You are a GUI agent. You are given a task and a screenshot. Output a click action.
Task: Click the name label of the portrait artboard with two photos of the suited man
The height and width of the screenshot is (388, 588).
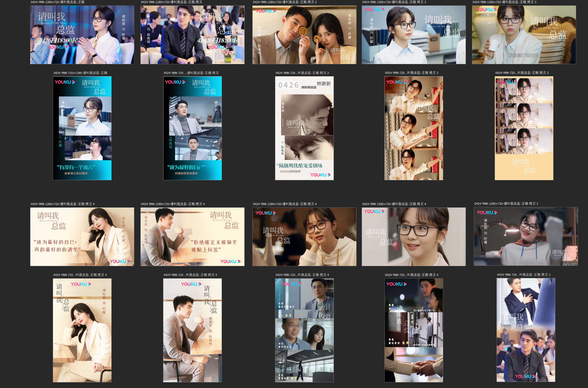pyautogui.click(x=524, y=275)
